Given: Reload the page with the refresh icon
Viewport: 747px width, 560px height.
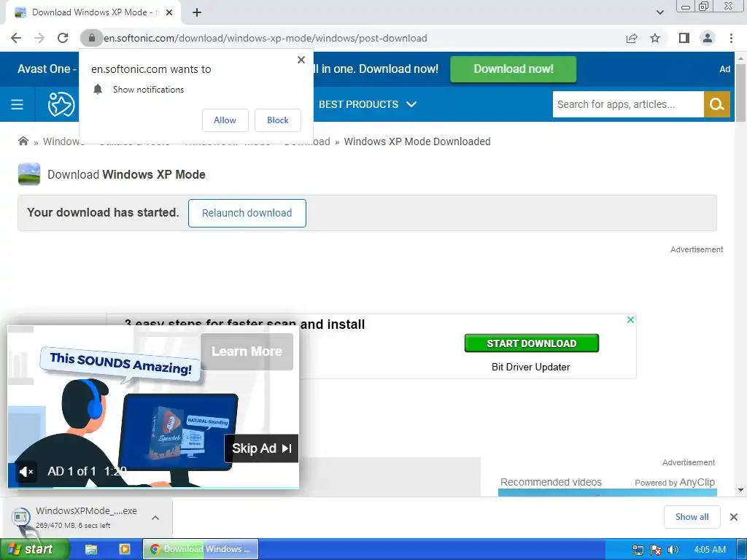Looking at the screenshot, I should [63, 38].
